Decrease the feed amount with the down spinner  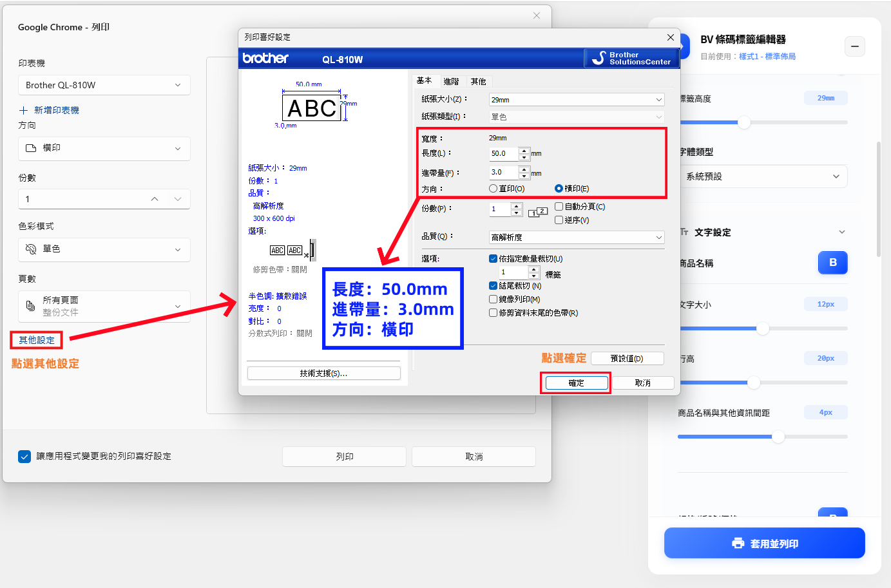[524, 176]
